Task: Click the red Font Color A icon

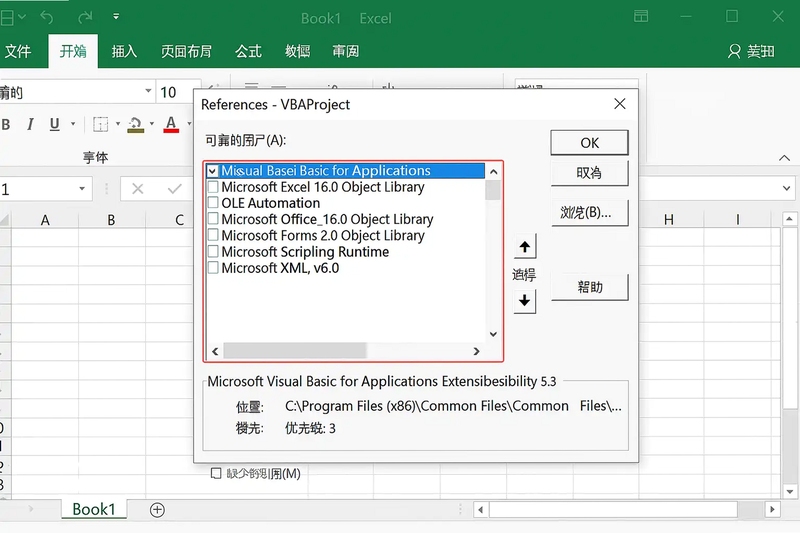Action: [171, 124]
